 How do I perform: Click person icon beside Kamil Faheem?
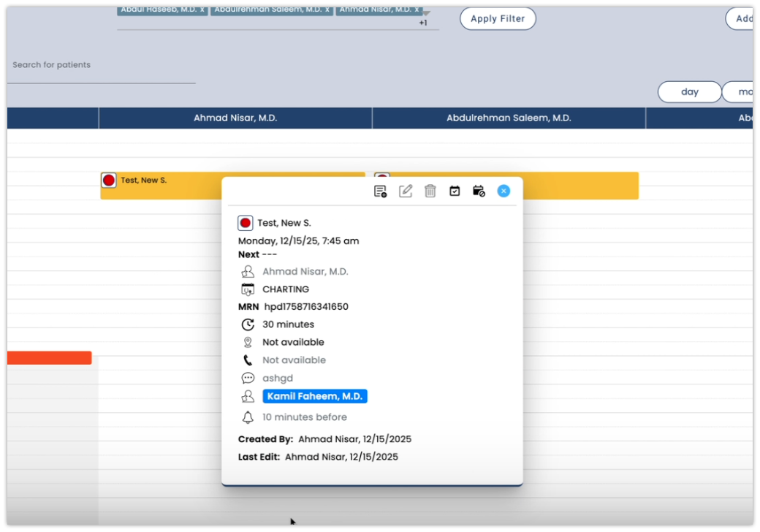[x=248, y=396]
